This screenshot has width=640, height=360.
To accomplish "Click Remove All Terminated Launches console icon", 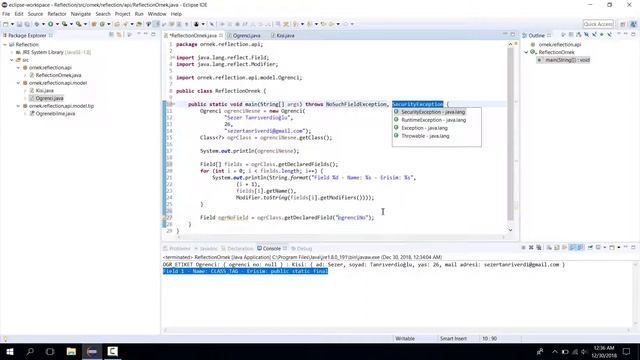I will point(539,248).
